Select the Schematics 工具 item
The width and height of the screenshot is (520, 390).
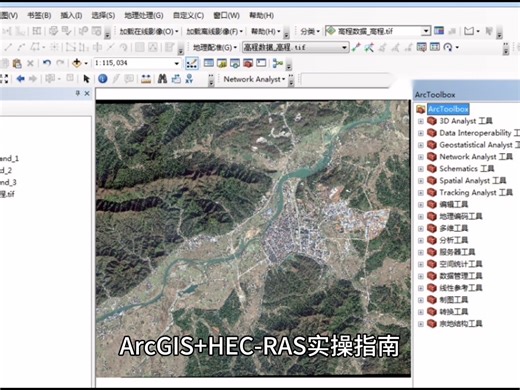tap(466, 169)
